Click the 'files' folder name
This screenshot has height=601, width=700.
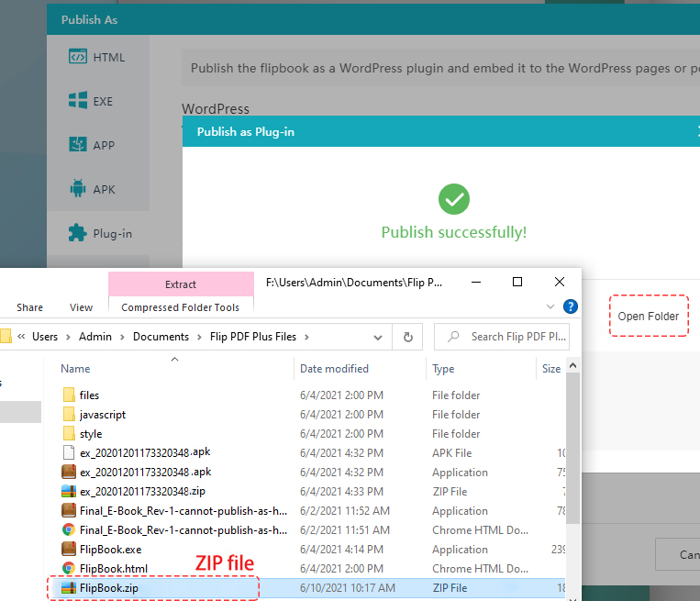(89, 395)
